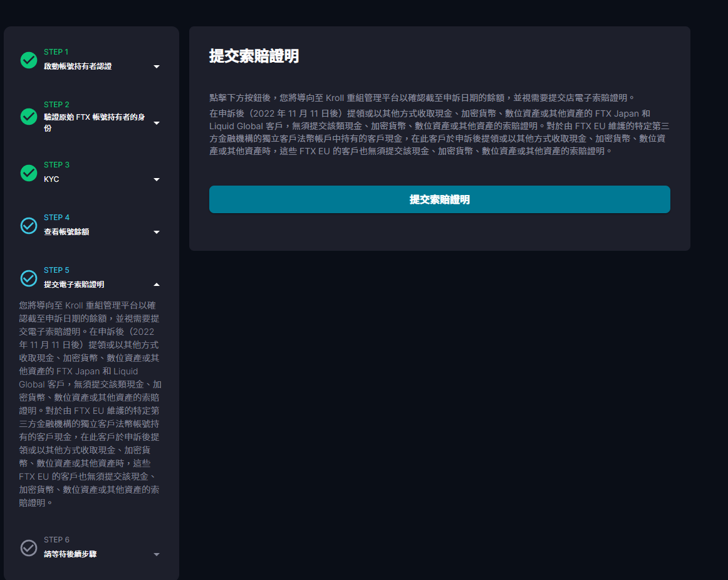Screen dimensions: 728x580
Task: Click the STEP 5 label text
Action: [56, 270]
